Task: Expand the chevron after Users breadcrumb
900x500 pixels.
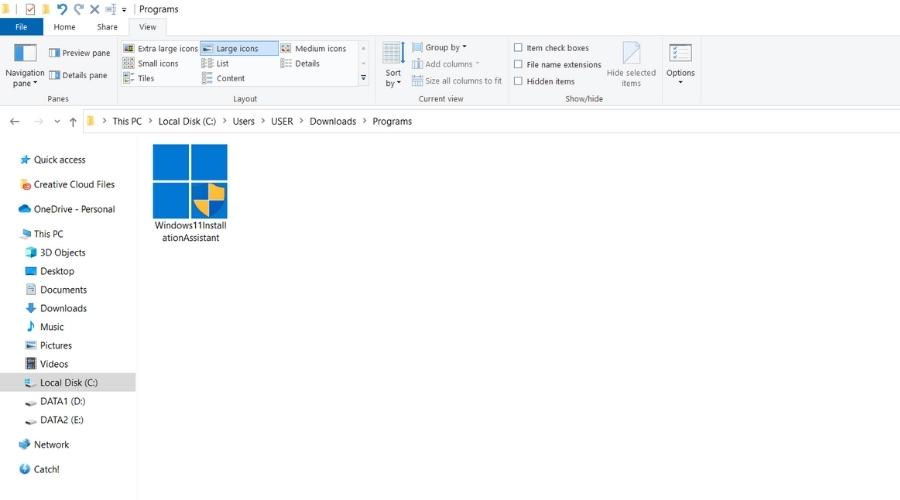Action: pyautogui.click(x=263, y=121)
